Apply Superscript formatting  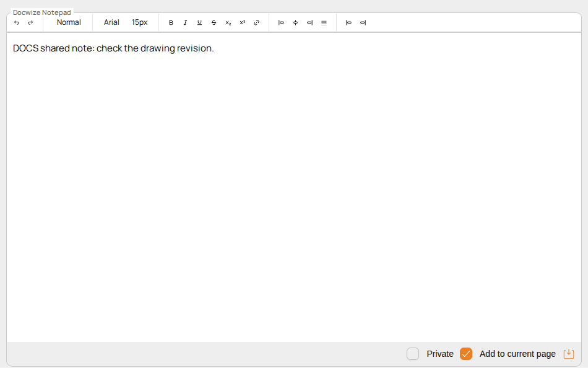coord(242,22)
